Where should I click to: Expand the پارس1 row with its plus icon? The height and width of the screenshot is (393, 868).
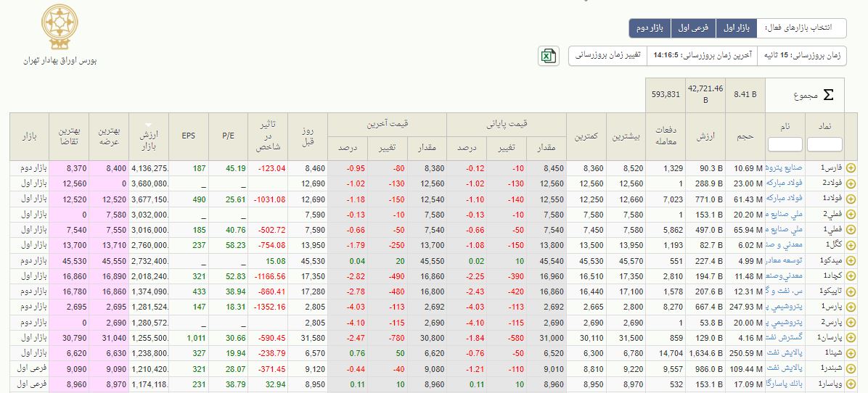(x=851, y=307)
